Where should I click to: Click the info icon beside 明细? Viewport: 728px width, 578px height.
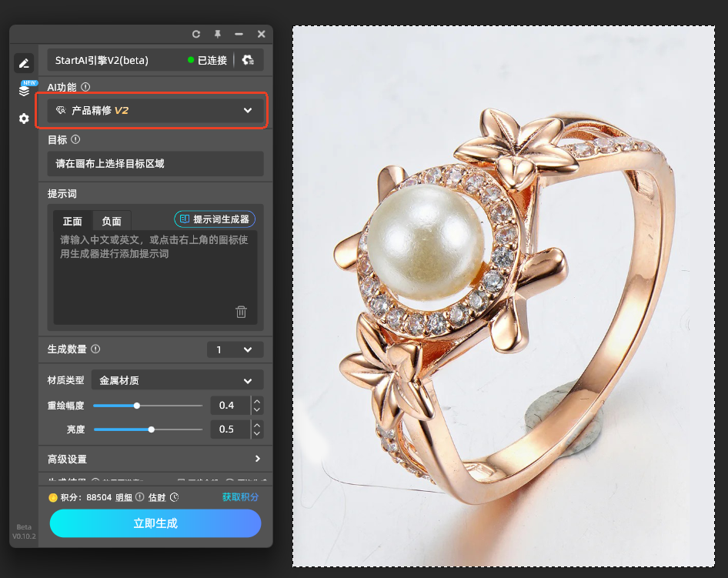(x=139, y=497)
